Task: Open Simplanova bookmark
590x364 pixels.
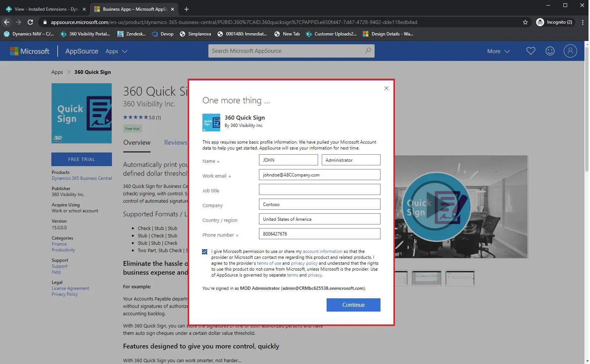Action: tap(195, 34)
